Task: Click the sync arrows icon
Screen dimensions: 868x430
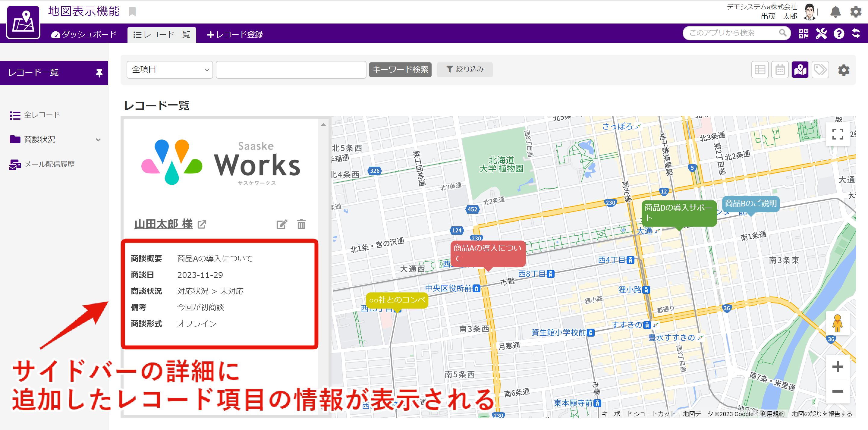Action: point(856,33)
